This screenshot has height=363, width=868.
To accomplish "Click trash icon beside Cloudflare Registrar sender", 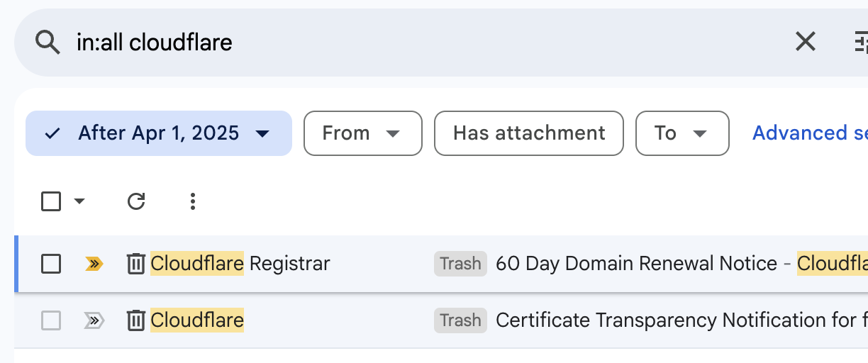I will coord(135,264).
